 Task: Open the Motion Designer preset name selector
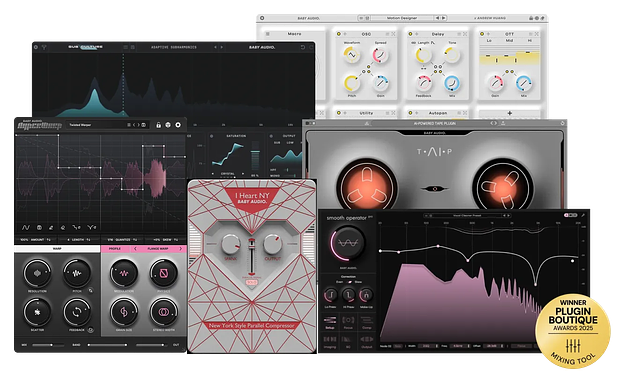point(402,18)
